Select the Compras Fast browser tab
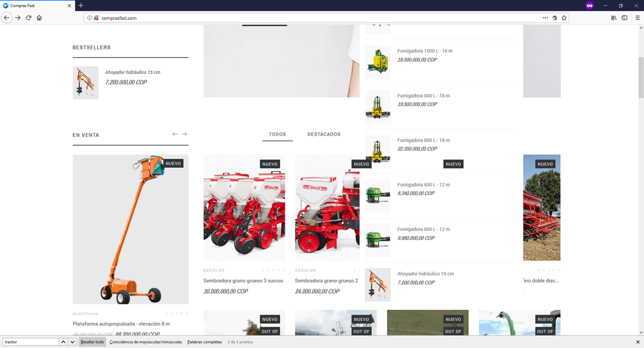This screenshot has width=644, height=348. [x=37, y=6]
